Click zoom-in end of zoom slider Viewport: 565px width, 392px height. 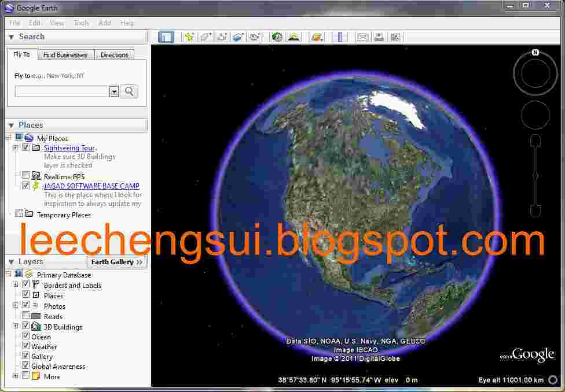tap(535, 140)
